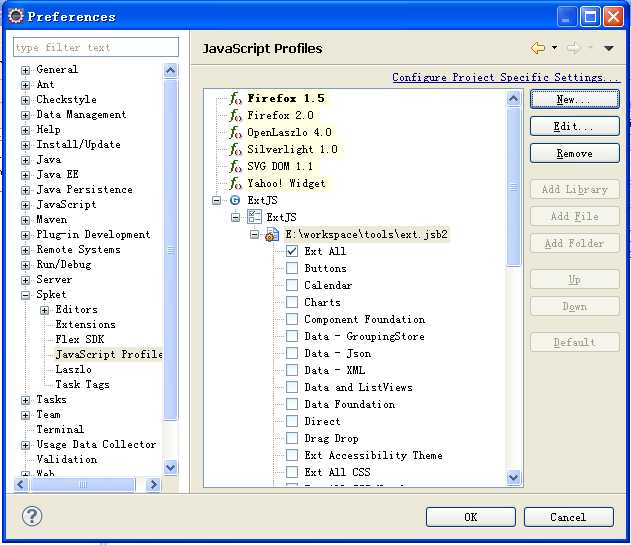Collapse the ExtJS library node
Viewport: 631px width, 545px height.
[235, 217]
